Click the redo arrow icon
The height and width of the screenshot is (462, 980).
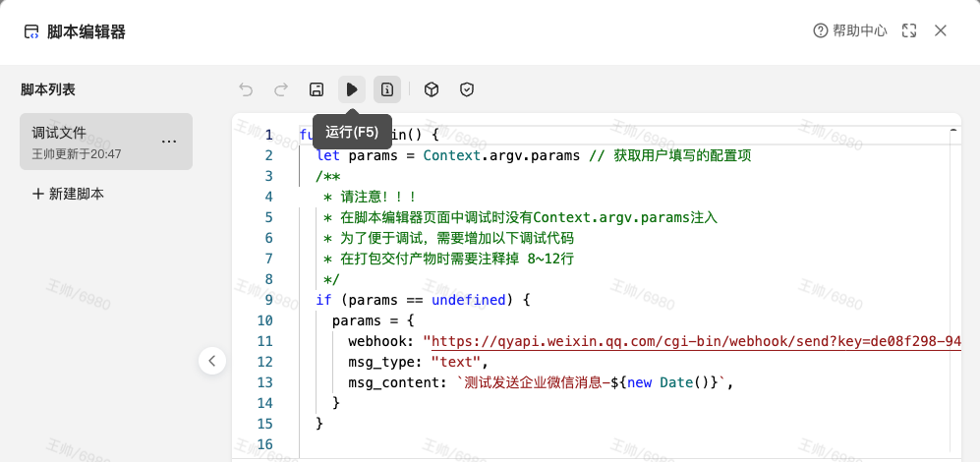(x=281, y=89)
